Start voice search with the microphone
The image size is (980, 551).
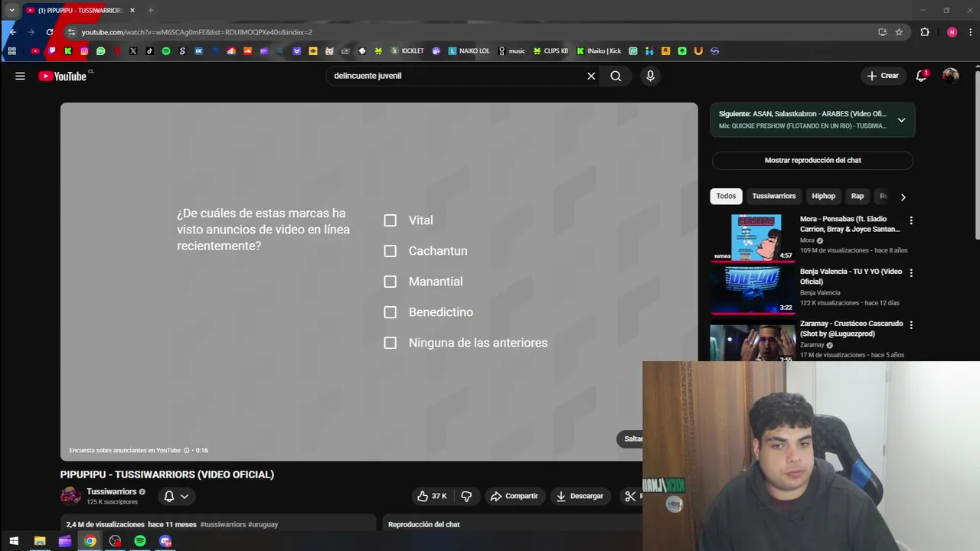[650, 76]
